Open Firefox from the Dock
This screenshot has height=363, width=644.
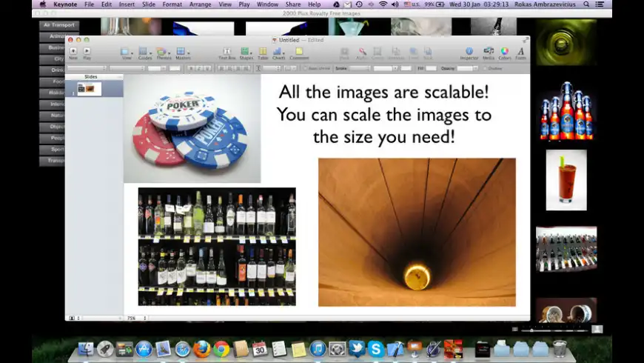(x=201, y=349)
